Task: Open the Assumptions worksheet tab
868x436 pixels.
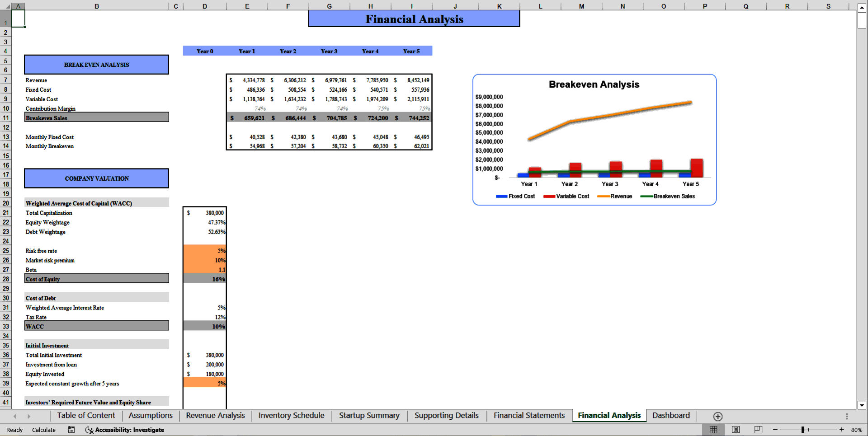Action: tap(151, 415)
